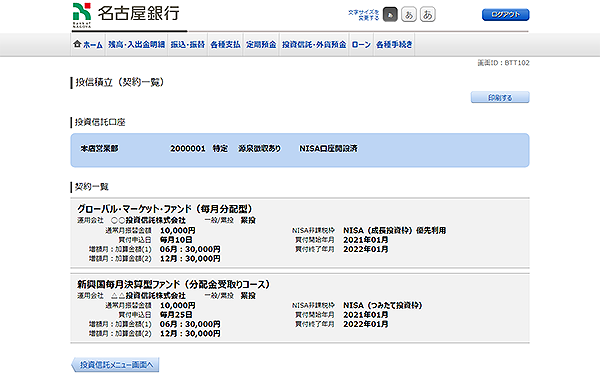Select the medium font size button

409,15
